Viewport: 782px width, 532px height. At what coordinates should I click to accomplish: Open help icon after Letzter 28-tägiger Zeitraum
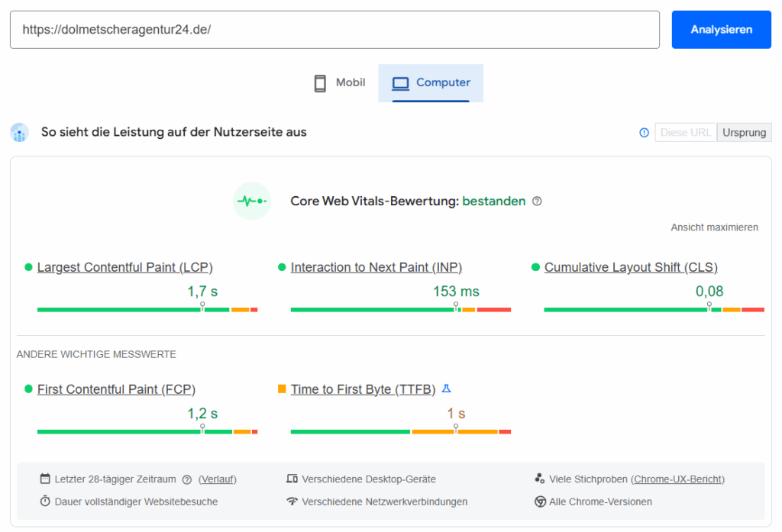tap(186, 479)
